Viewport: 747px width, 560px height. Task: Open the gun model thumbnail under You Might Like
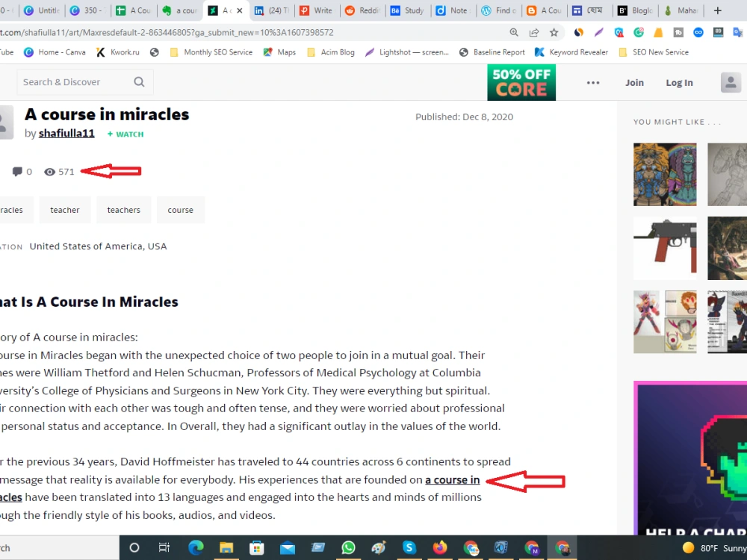click(x=665, y=248)
